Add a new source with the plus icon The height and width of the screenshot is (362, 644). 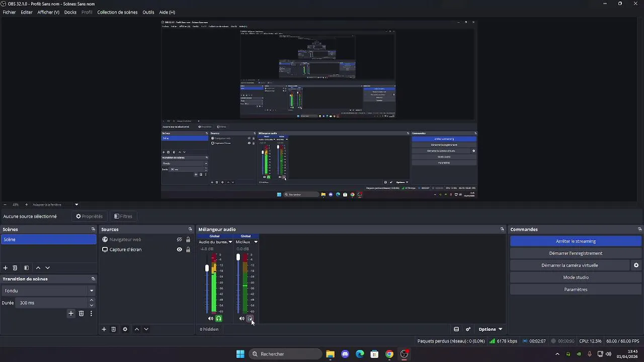[104, 329]
